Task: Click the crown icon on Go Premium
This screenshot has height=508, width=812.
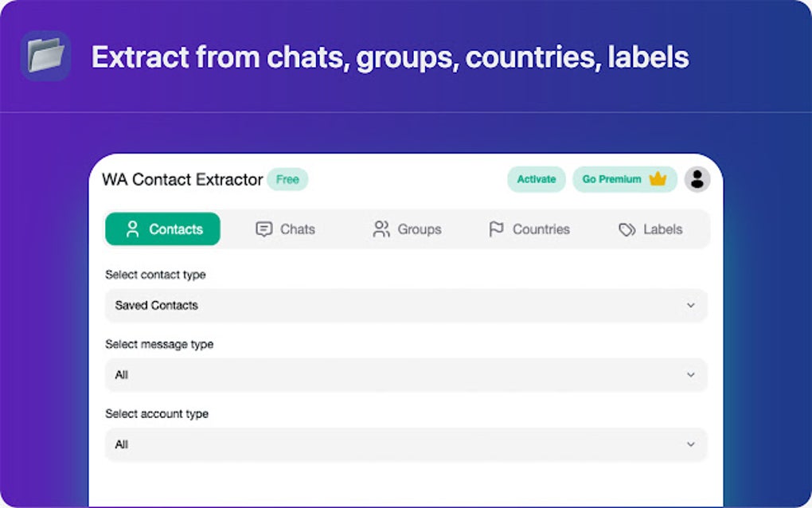Action: pyautogui.click(x=658, y=179)
